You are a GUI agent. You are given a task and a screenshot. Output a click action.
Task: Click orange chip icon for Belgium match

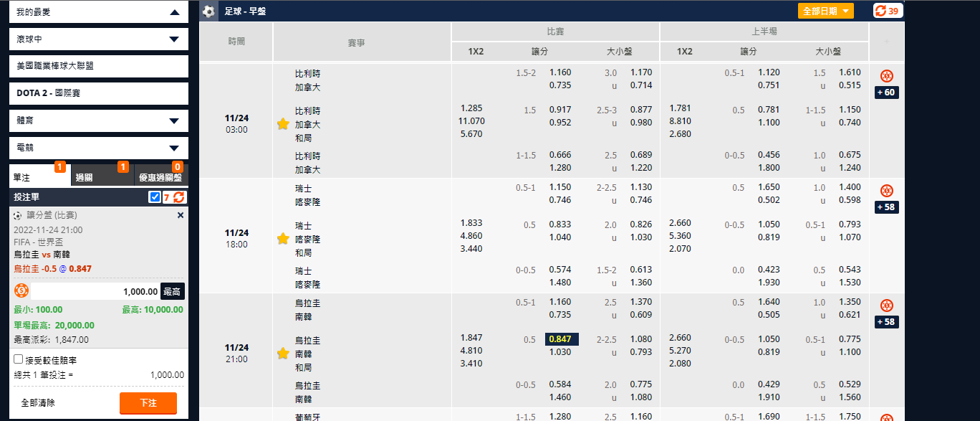[x=886, y=76]
